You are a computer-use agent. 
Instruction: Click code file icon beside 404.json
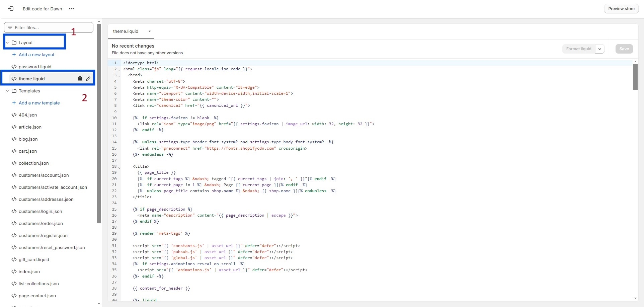point(14,115)
